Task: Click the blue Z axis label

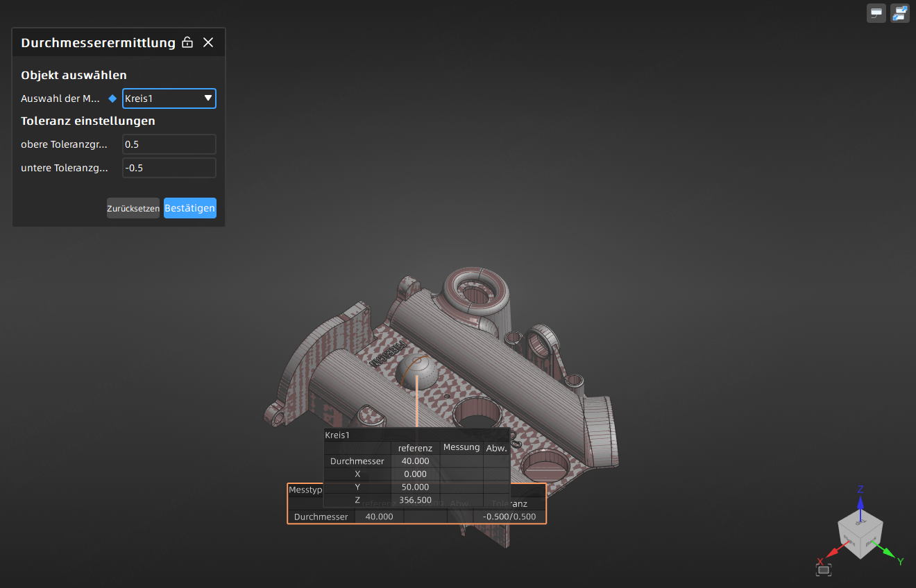Action: [860, 489]
